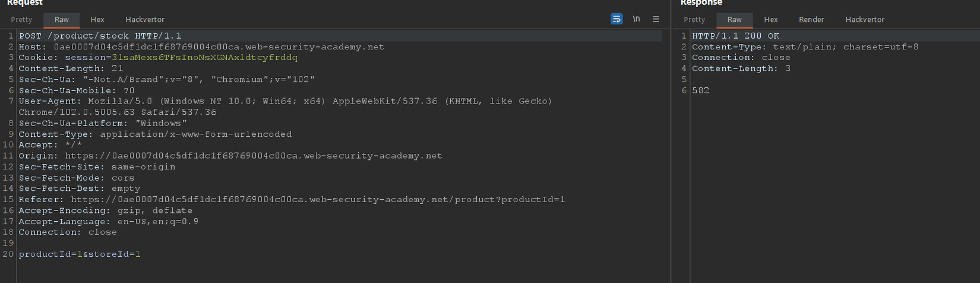Open the Request panel hamburger menu

pos(656,19)
